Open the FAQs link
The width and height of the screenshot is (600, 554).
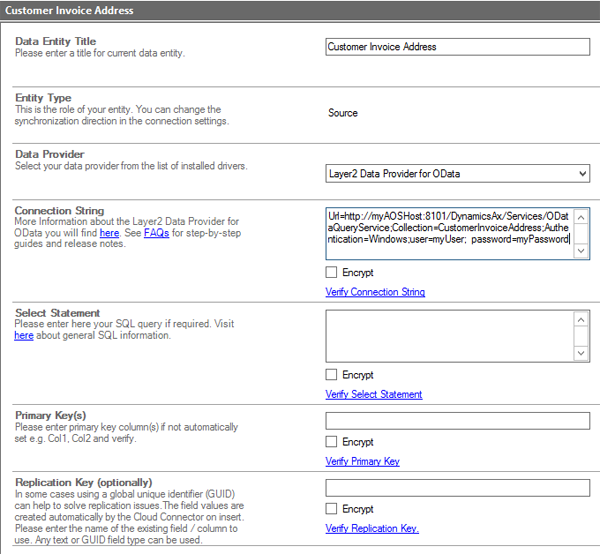156,233
